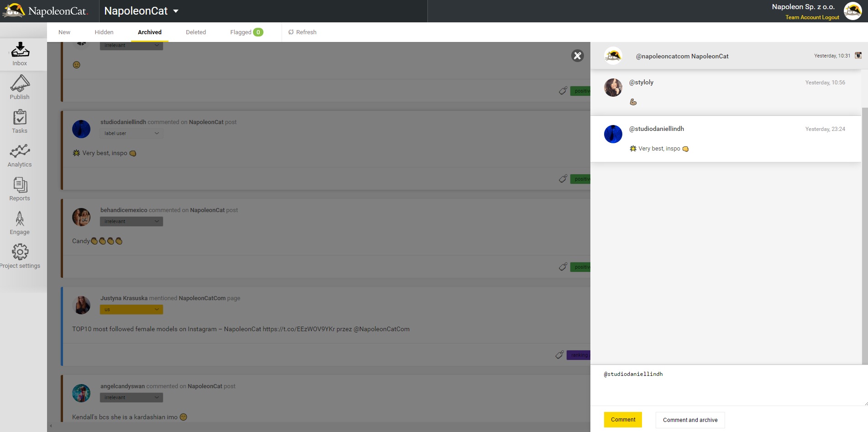This screenshot has width=868, height=432.
Task: Click the account avatar in top right corner
Action: [852, 11]
